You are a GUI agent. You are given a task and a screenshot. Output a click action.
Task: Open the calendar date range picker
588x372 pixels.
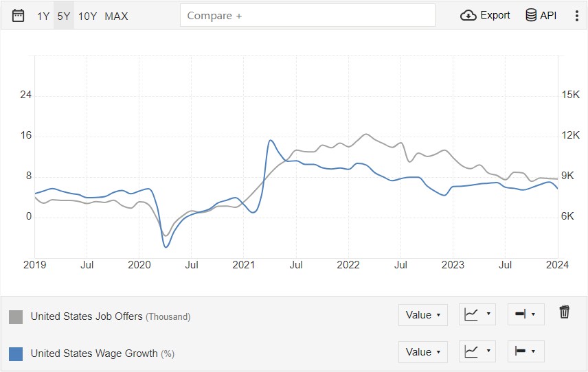18,16
